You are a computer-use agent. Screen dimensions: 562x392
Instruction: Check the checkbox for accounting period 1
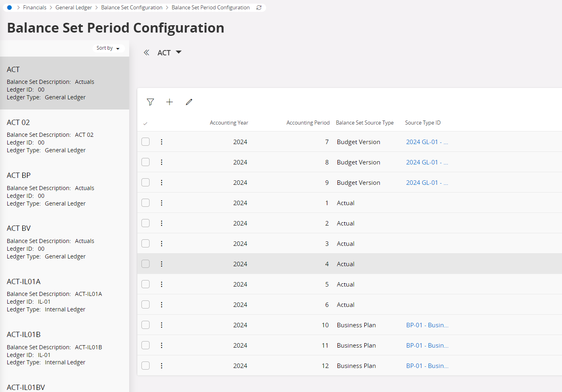tap(145, 203)
